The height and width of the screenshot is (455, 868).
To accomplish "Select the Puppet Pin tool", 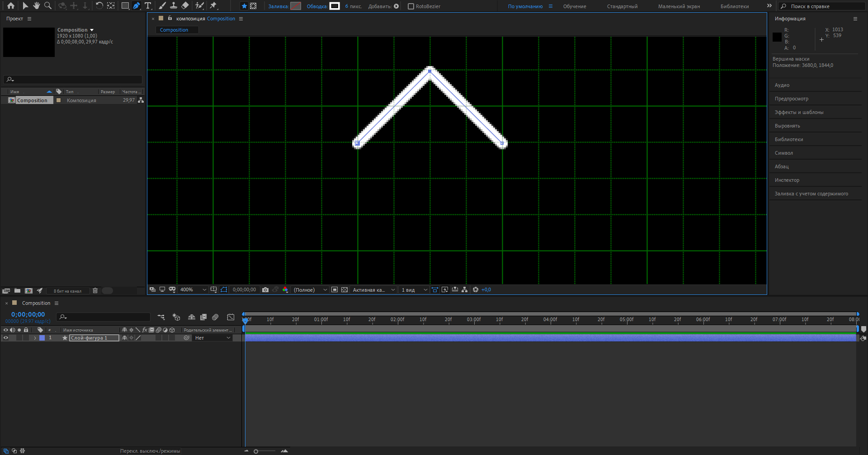I will pyautogui.click(x=213, y=6).
